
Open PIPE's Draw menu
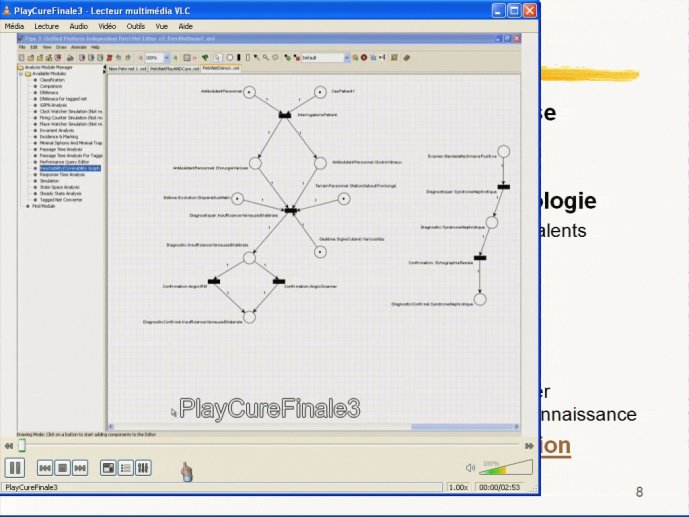pos(61,47)
